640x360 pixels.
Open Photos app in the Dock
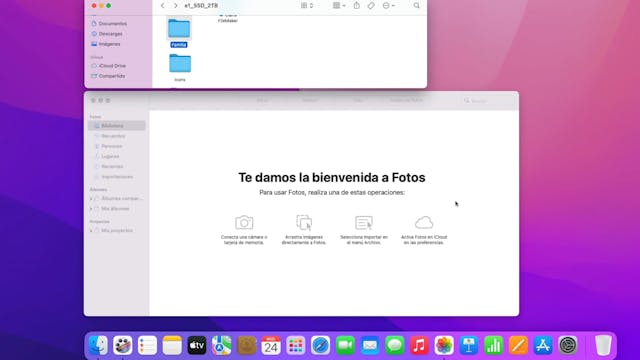coord(444,345)
